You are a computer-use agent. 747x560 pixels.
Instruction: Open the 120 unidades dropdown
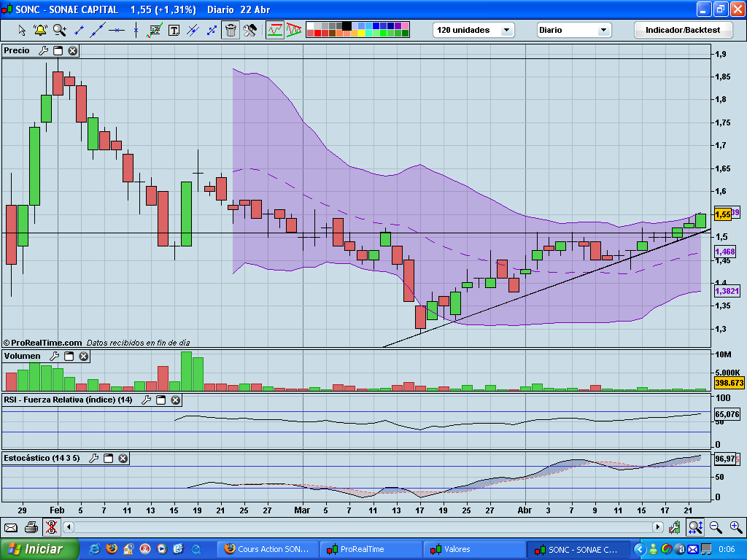[474, 30]
